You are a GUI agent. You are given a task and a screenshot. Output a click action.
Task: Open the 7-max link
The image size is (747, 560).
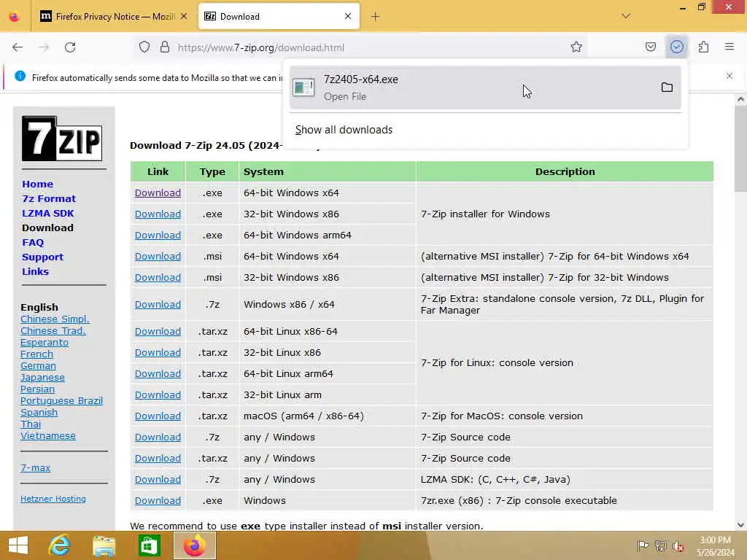tap(35, 467)
